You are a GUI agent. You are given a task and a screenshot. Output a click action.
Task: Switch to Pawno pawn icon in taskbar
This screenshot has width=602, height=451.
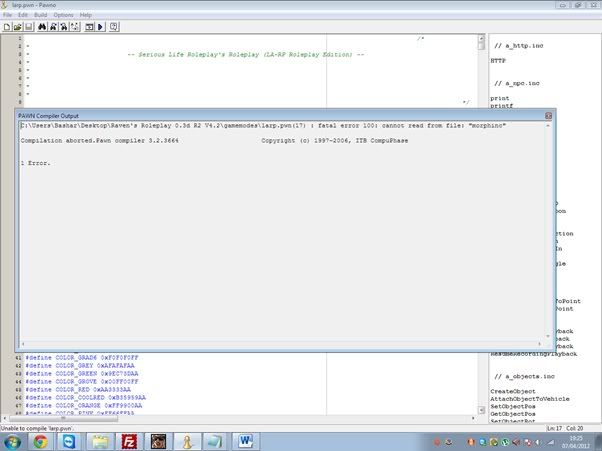click(187, 442)
